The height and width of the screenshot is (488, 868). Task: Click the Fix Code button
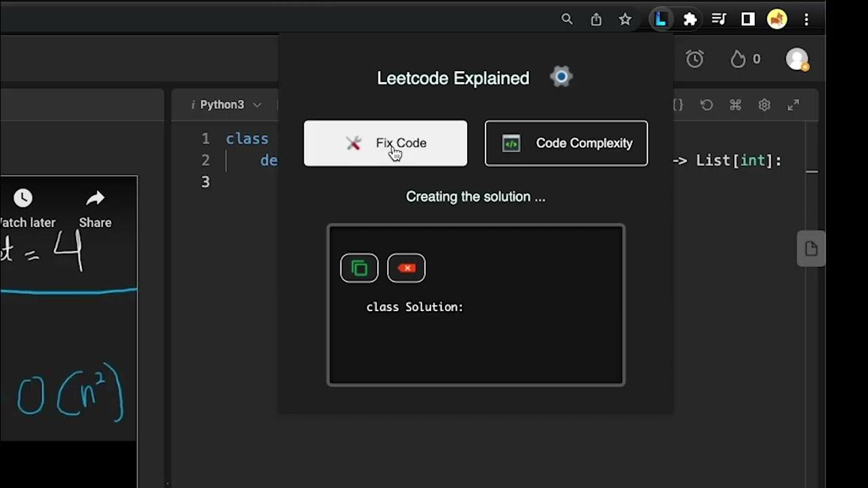pos(385,143)
